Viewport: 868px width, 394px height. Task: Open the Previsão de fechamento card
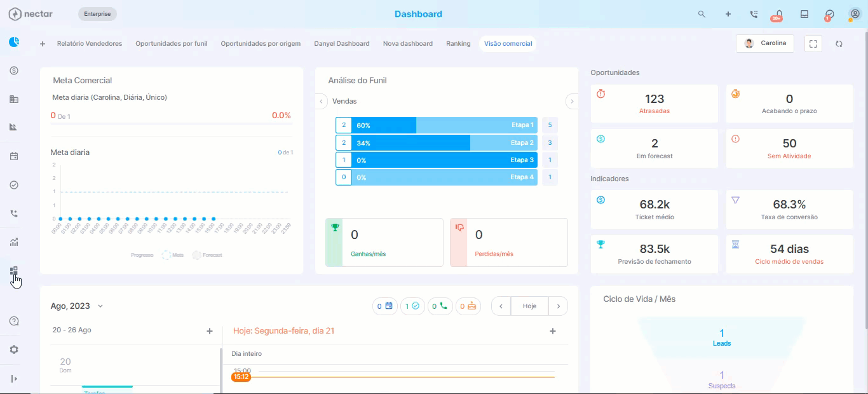point(654,254)
